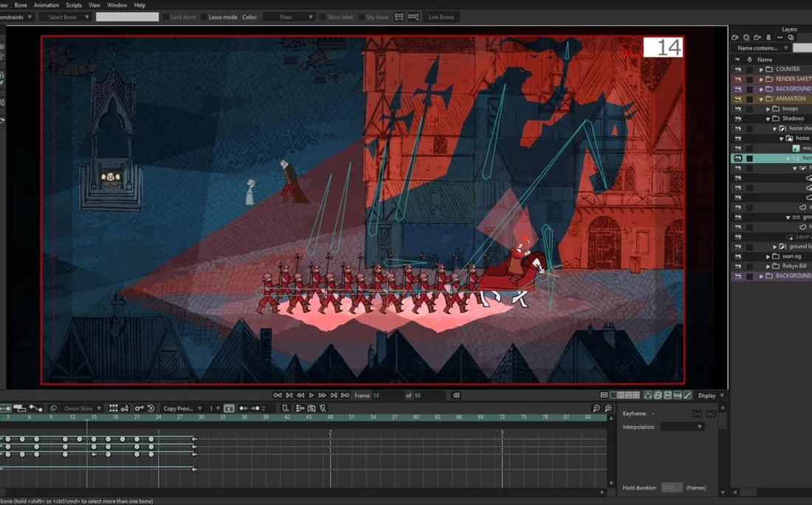Enable the Lasso mode checkbox

204,17
